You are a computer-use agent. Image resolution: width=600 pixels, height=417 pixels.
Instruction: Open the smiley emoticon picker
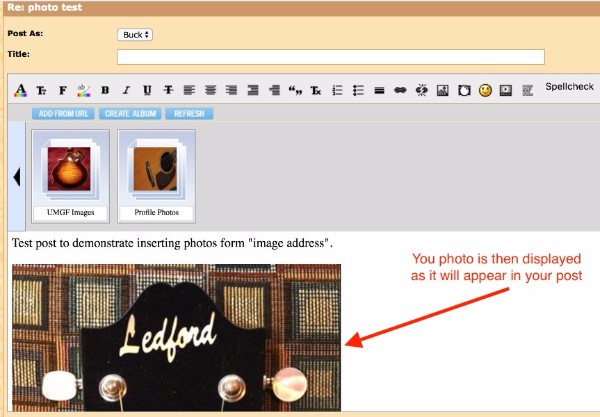(485, 90)
